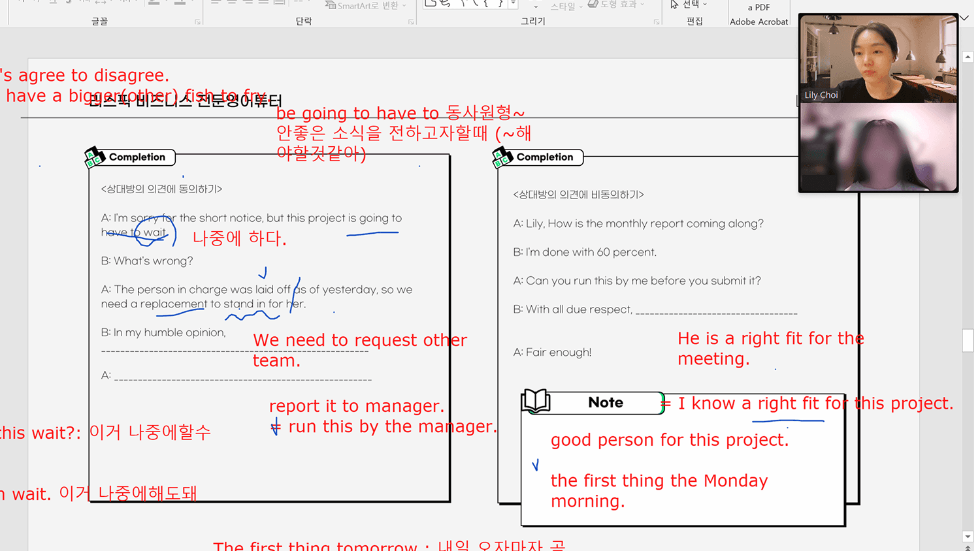Click the vertical scrollbar down arrow
Screen dimensions: 980x551
point(968,536)
